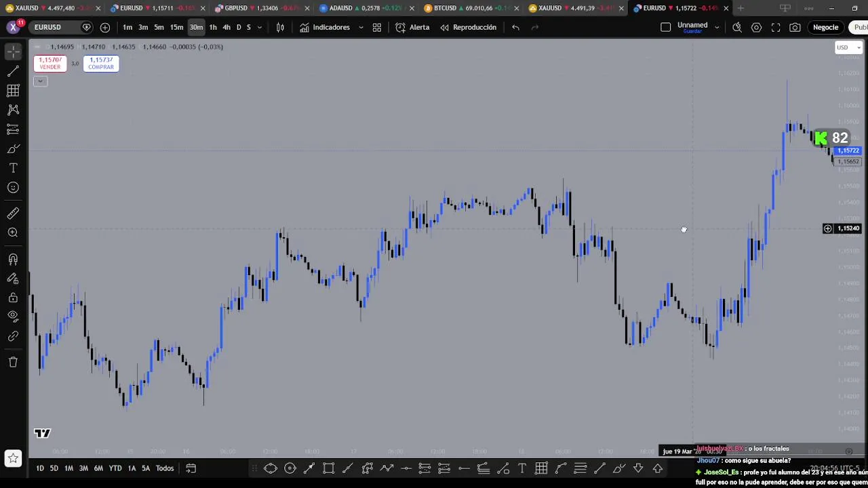
Task: Collapse the legend with chevron under Vender
Action: click(x=40, y=81)
